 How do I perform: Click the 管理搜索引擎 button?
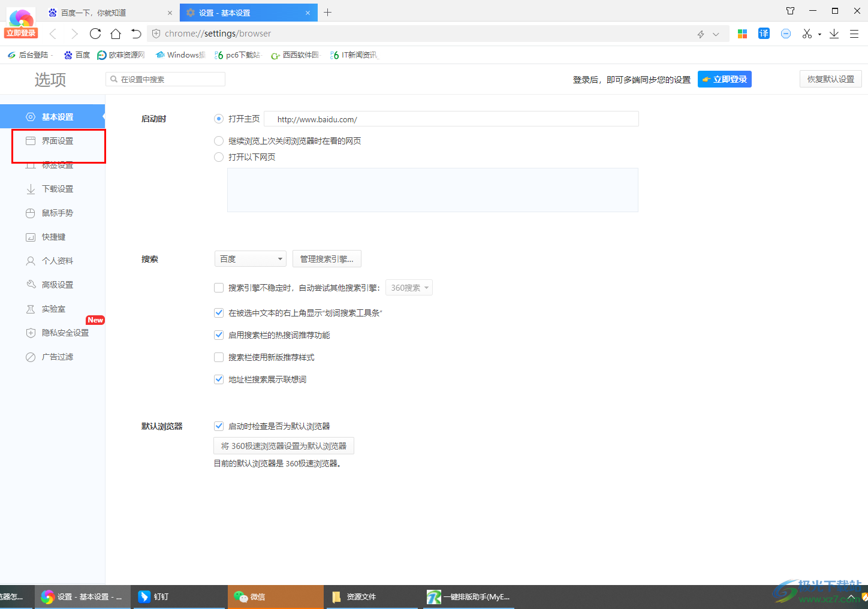click(x=327, y=259)
